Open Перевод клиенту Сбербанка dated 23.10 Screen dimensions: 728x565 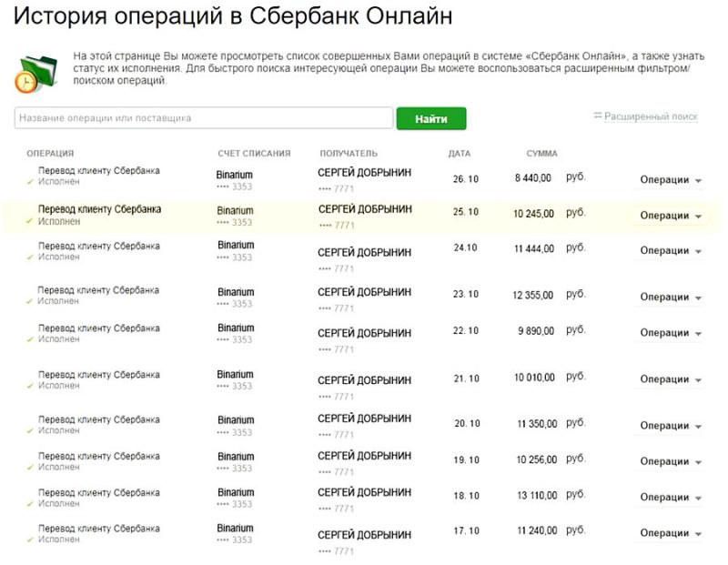[x=98, y=289]
